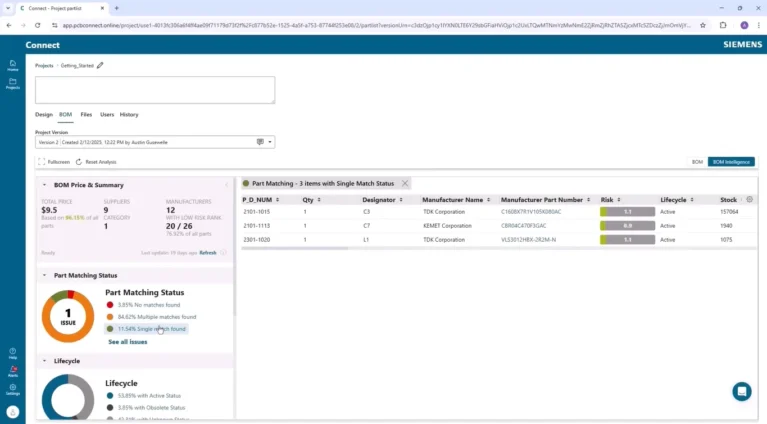Select Connect - Project partlist browser tab
The width and height of the screenshot is (767, 424).
click(x=62, y=8)
